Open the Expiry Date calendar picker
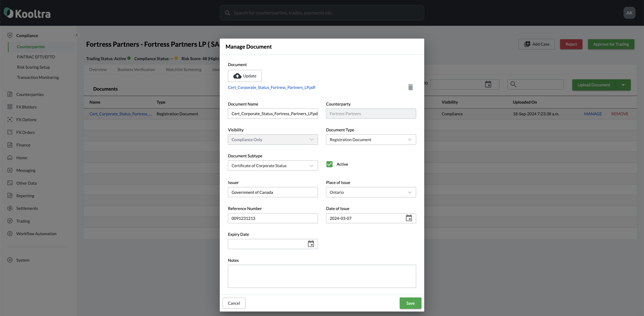 coord(311,244)
